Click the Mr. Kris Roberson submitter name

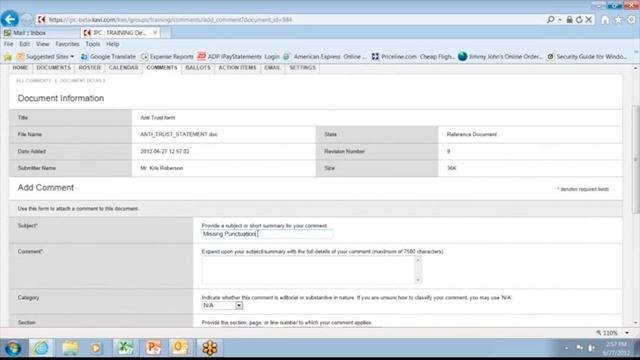click(x=162, y=168)
